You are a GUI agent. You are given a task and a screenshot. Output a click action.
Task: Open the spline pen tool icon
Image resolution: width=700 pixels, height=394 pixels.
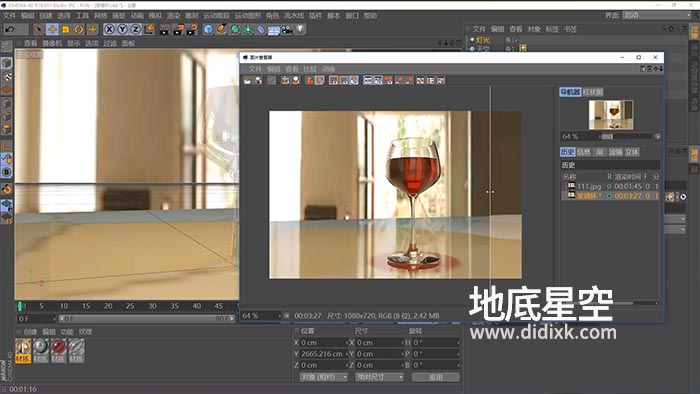pyautogui.click(x=221, y=29)
